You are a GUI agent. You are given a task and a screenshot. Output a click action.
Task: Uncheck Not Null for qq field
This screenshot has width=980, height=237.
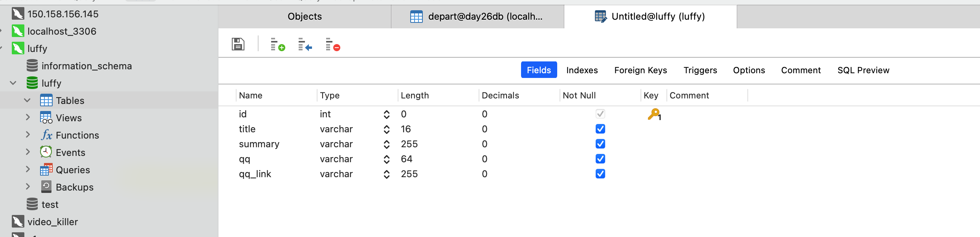(x=600, y=159)
